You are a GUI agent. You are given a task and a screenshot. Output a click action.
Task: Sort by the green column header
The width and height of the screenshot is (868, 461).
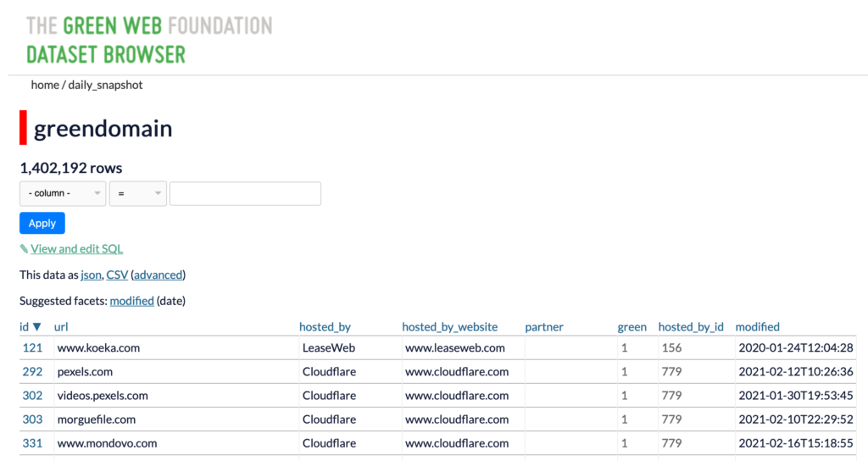632,327
